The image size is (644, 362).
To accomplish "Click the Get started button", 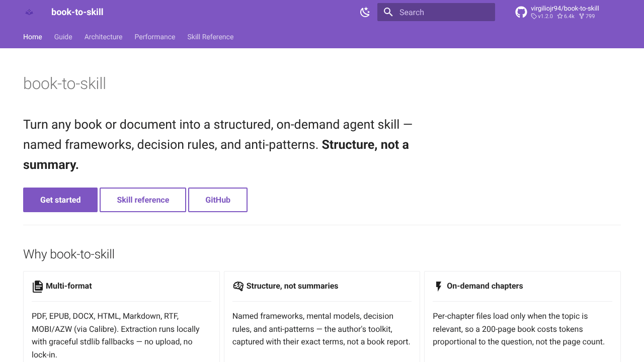I will tap(60, 200).
